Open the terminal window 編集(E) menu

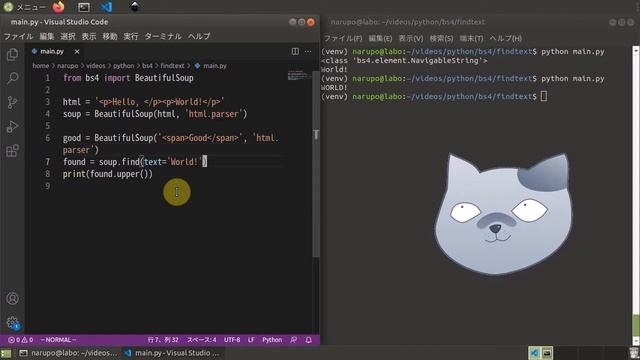380,38
